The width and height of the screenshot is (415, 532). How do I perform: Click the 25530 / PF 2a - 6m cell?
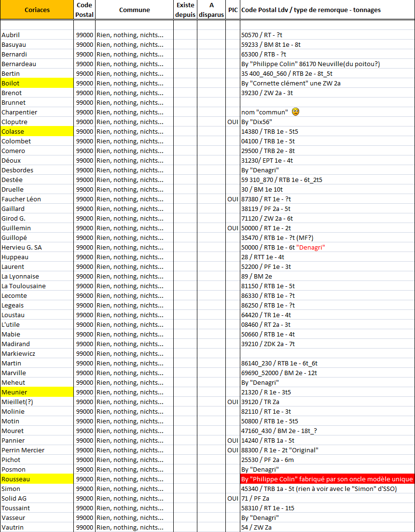[328, 460]
